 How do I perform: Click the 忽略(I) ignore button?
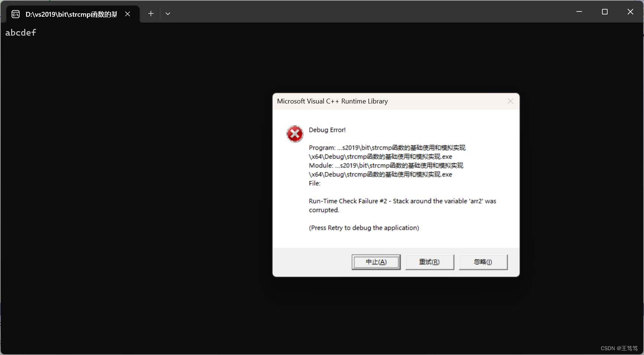pos(483,262)
